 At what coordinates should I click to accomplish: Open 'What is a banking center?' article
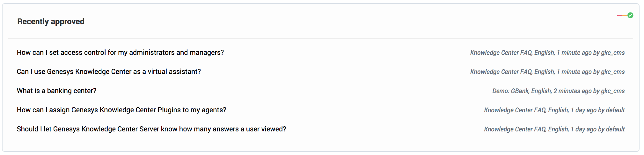click(x=56, y=91)
